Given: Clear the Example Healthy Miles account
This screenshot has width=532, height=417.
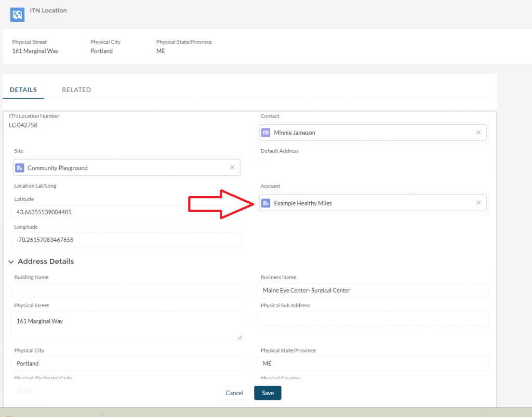Looking at the screenshot, I should (x=478, y=203).
